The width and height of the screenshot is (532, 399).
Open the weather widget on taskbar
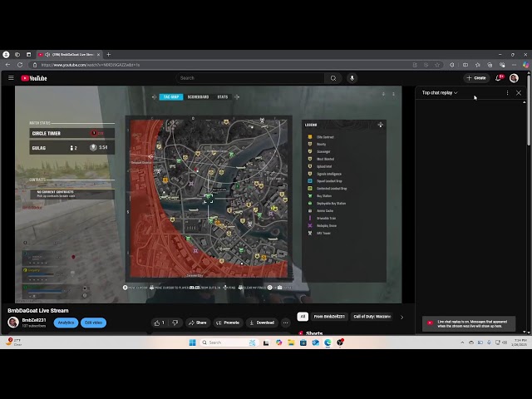point(13,342)
